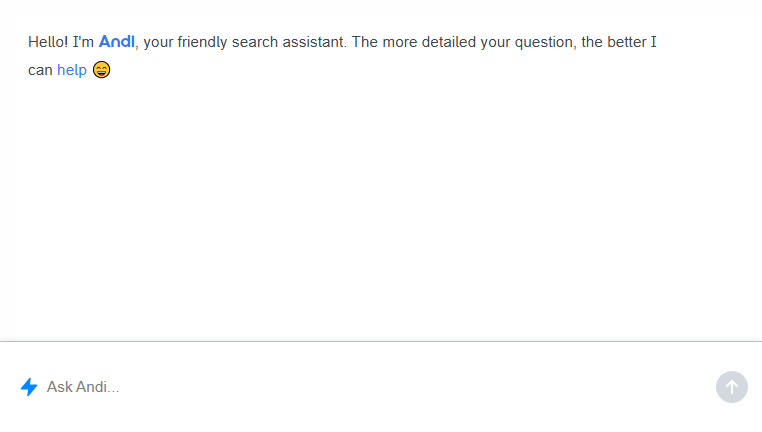Click the 'Hello!' text at message start
Image resolution: width=762 pixels, height=432 pixels.
(x=48, y=42)
